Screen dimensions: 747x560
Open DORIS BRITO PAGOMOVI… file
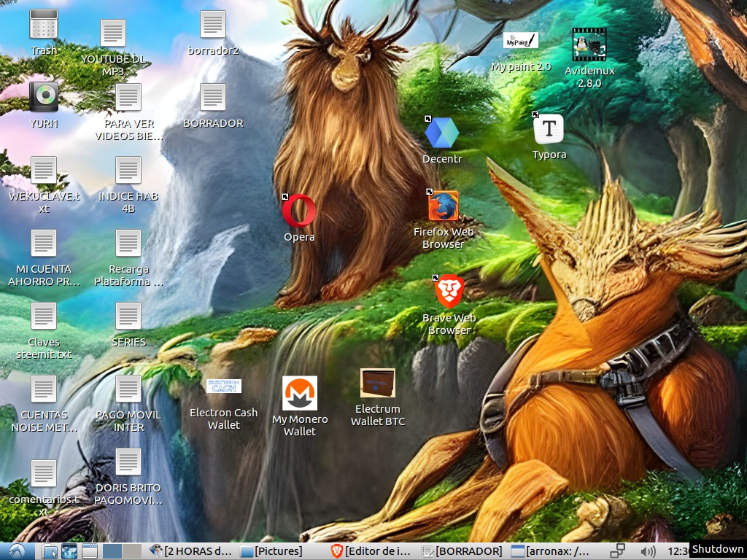tap(128, 462)
